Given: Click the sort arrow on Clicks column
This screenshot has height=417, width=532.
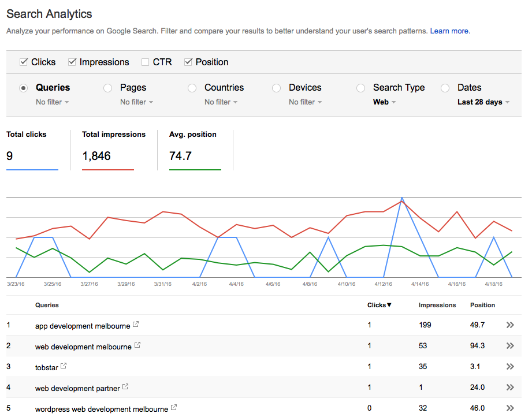Looking at the screenshot, I should [x=389, y=304].
